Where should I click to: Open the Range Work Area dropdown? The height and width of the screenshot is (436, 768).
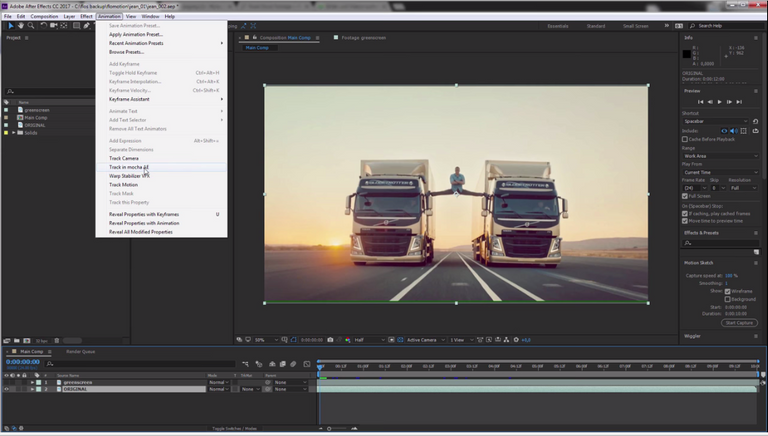click(720, 156)
